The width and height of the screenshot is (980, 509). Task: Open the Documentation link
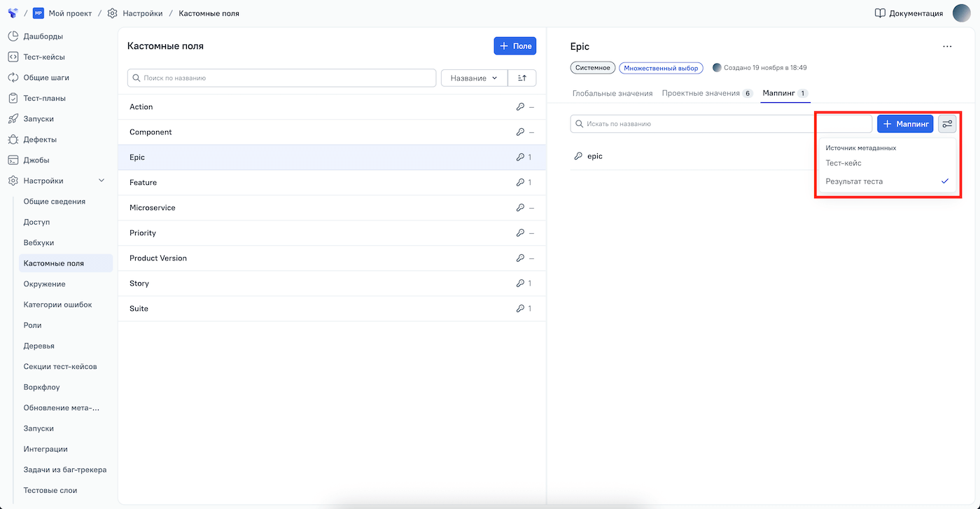point(909,13)
